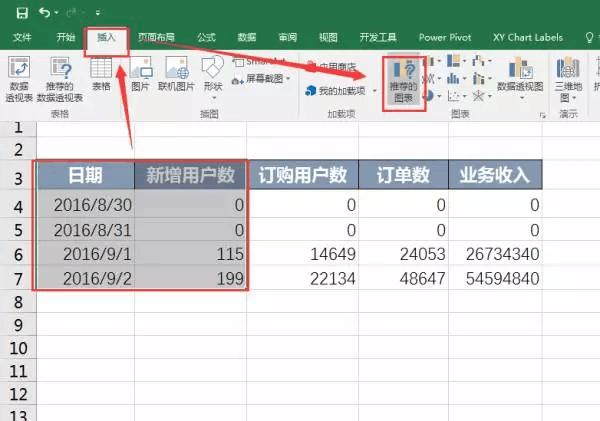Open the 开发工具 tab
600x421 pixels.
[378, 38]
